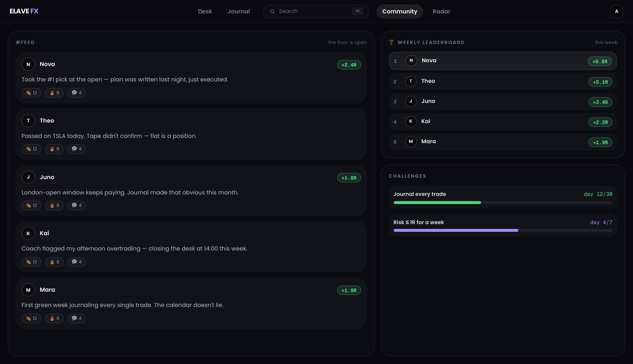Screen dimensions: 633x364
Task: Click Mara's avatar in the leaderboard
Action: (411, 142)
